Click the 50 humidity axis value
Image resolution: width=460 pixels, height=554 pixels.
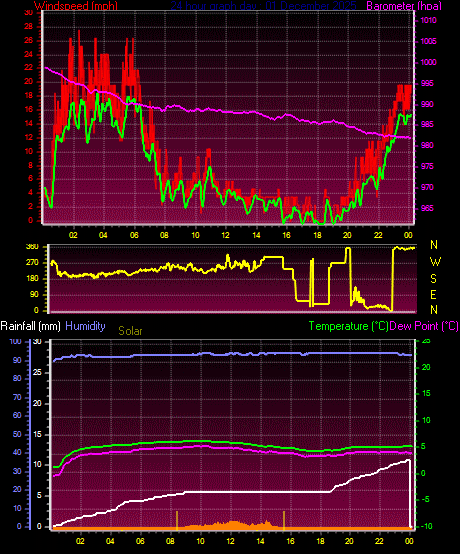(x=17, y=434)
